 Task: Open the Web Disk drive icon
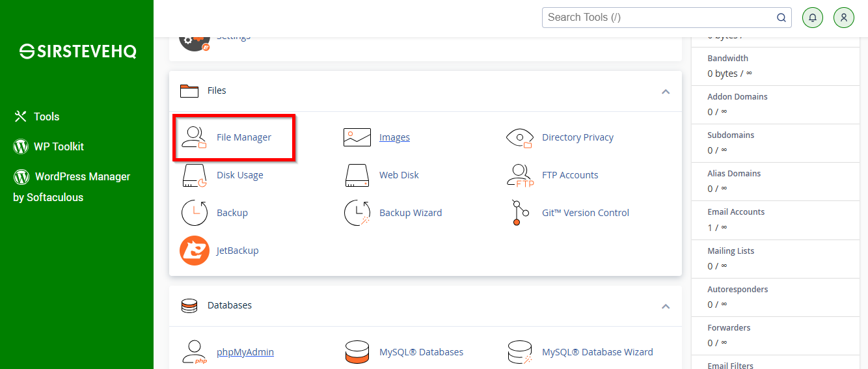pyautogui.click(x=357, y=175)
